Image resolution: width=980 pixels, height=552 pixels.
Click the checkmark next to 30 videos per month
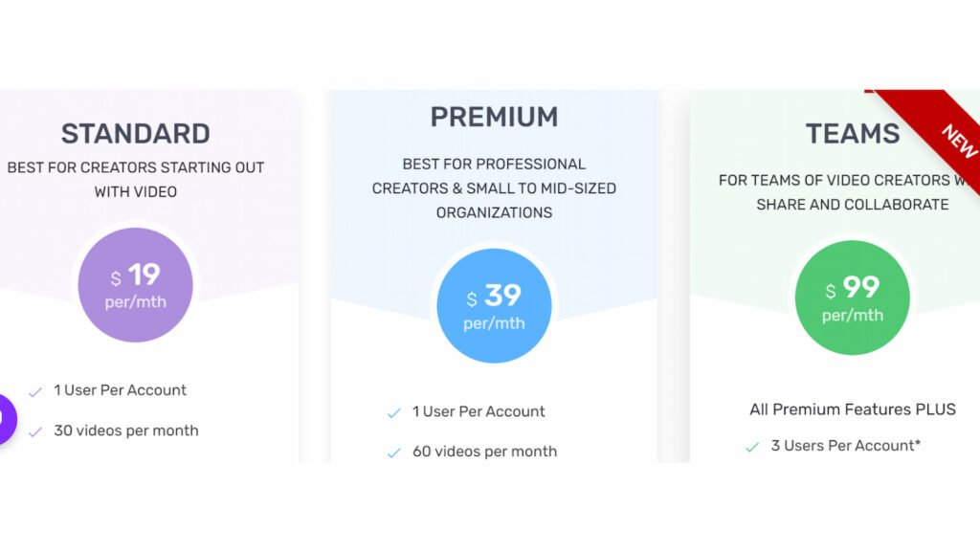[35, 432]
